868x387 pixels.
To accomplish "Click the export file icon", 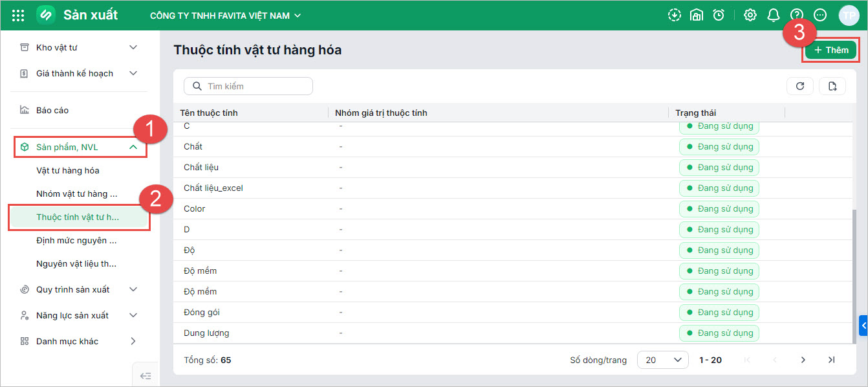I will tap(832, 86).
